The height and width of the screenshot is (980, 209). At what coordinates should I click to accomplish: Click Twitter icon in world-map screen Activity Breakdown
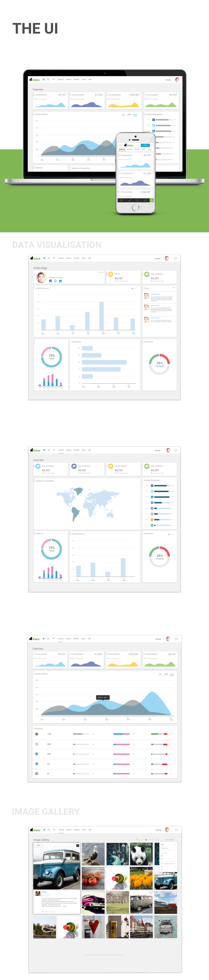(x=152, y=491)
